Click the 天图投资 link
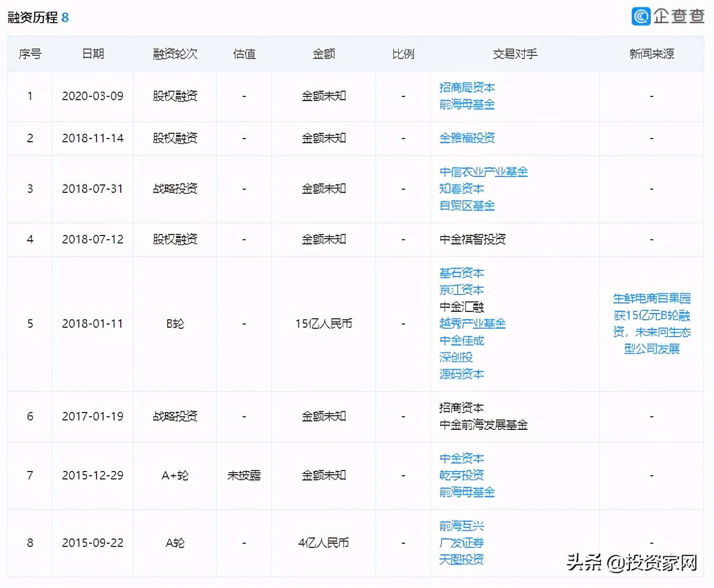 (x=461, y=560)
